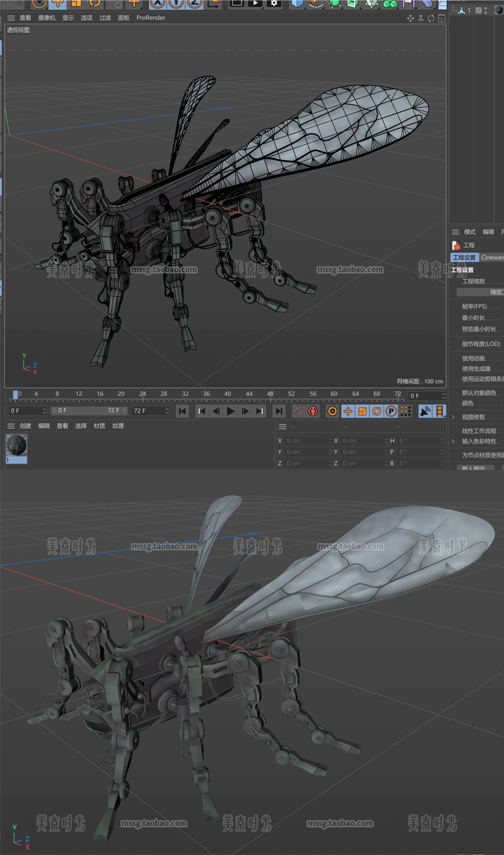Viewport: 504px width, 855px height.
Task: Open the material manager 选择 menu
Action: coord(81,426)
